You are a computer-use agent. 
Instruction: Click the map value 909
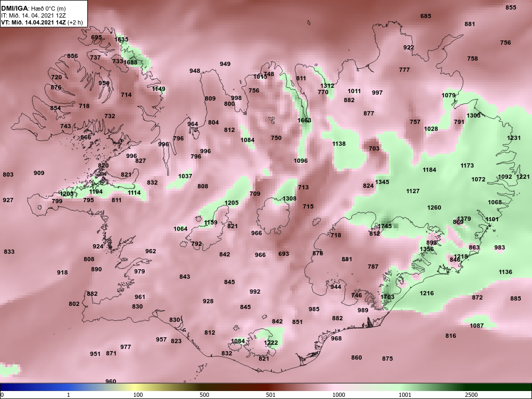39,173
